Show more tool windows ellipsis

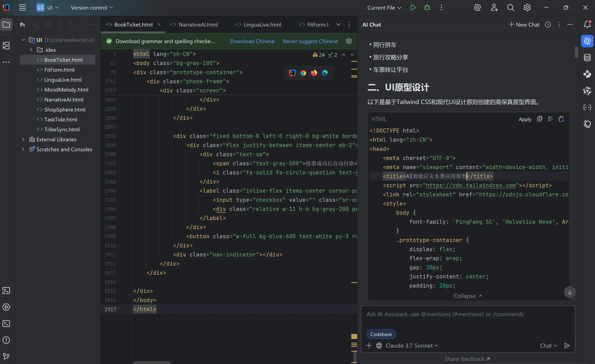click(x=6, y=62)
